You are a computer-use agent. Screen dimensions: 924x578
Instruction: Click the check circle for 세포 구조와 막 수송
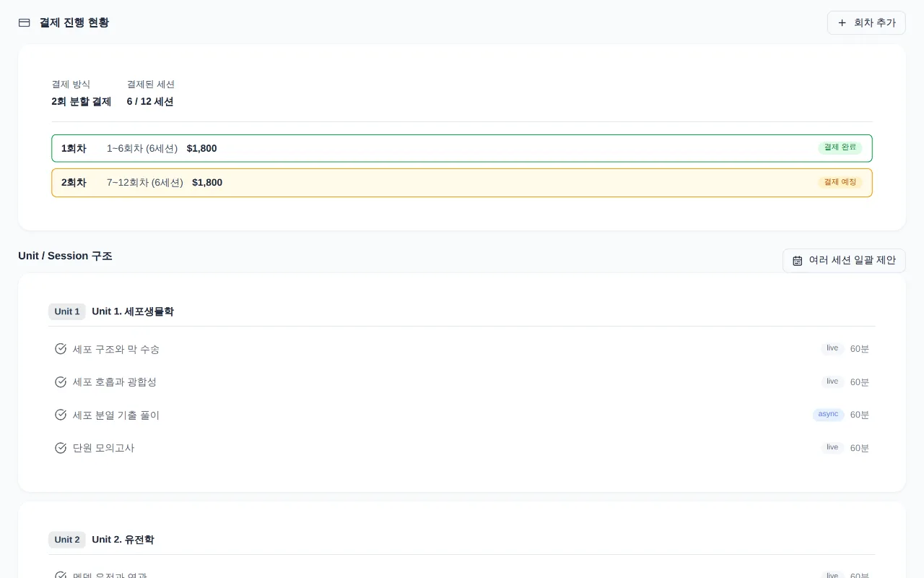(x=61, y=349)
